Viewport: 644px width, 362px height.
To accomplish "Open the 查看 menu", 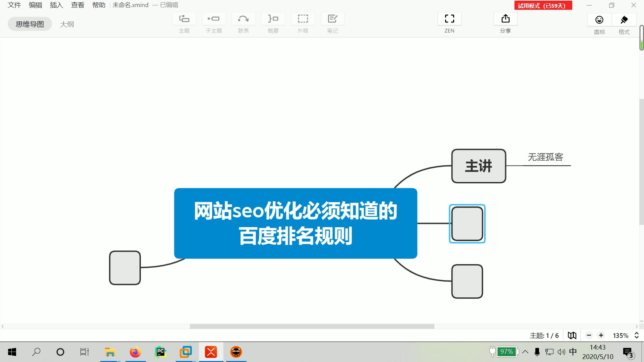I will [x=78, y=5].
